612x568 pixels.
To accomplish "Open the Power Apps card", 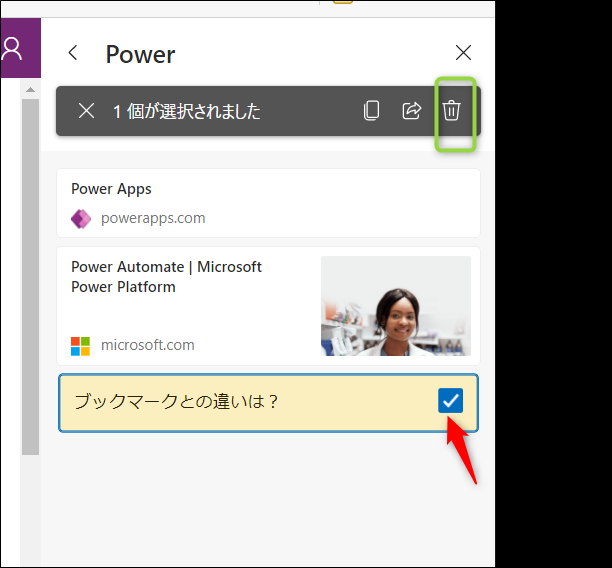I will (x=269, y=203).
